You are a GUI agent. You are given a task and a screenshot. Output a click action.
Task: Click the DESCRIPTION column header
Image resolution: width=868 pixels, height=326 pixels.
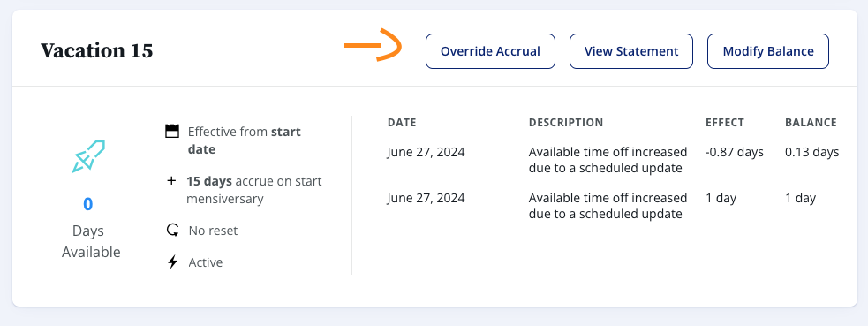566,122
